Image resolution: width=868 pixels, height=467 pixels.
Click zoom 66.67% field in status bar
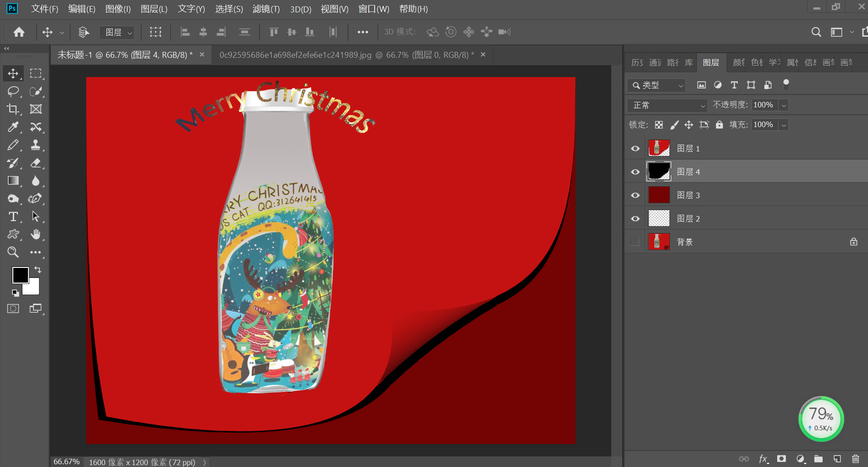tap(66, 462)
